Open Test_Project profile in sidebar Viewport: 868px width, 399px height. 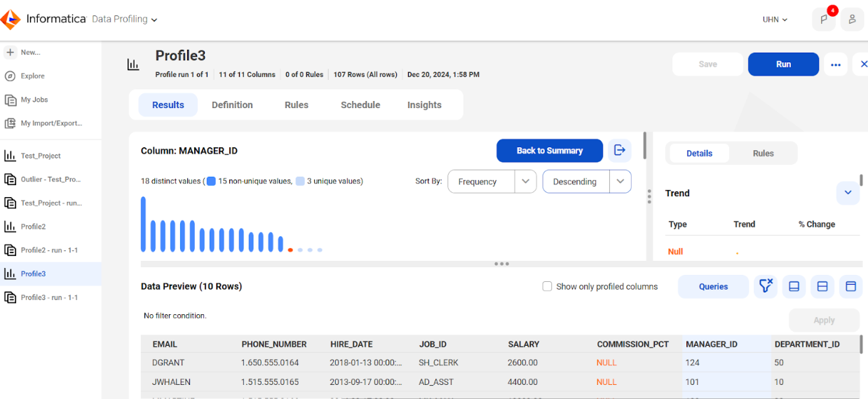pyautogui.click(x=41, y=156)
